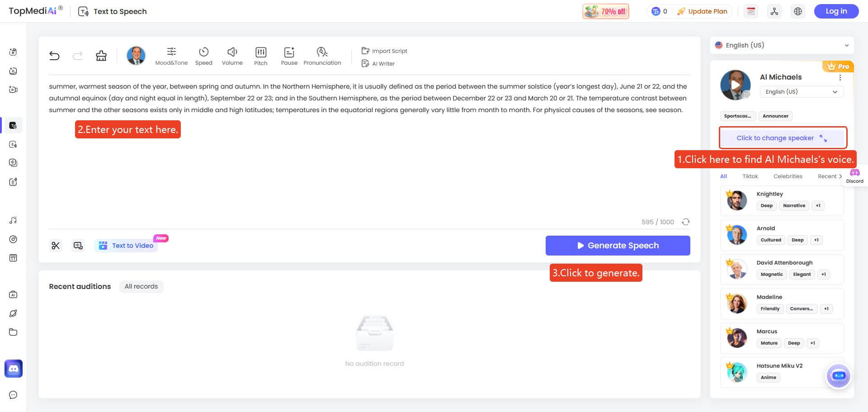This screenshot has height=412, width=868.
Task: Click the refresh icon next to character count
Action: (x=686, y=222)
